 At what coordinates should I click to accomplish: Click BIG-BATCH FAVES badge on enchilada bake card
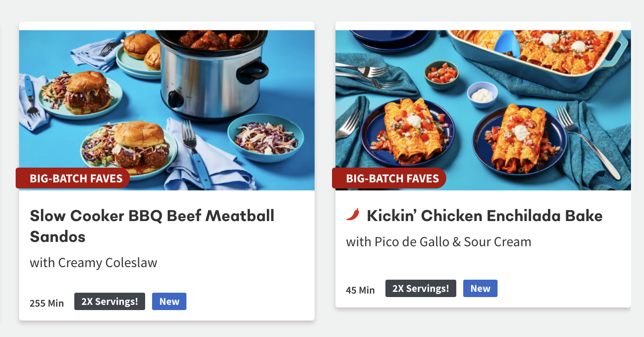point(389,178)
